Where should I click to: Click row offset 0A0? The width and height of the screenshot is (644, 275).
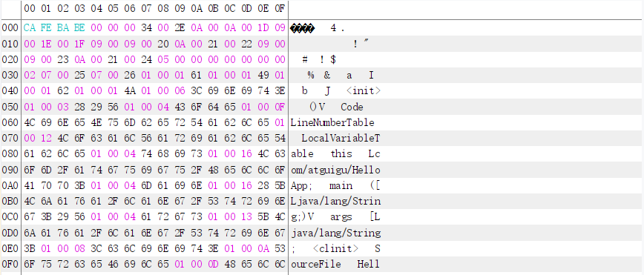point(10,185)
